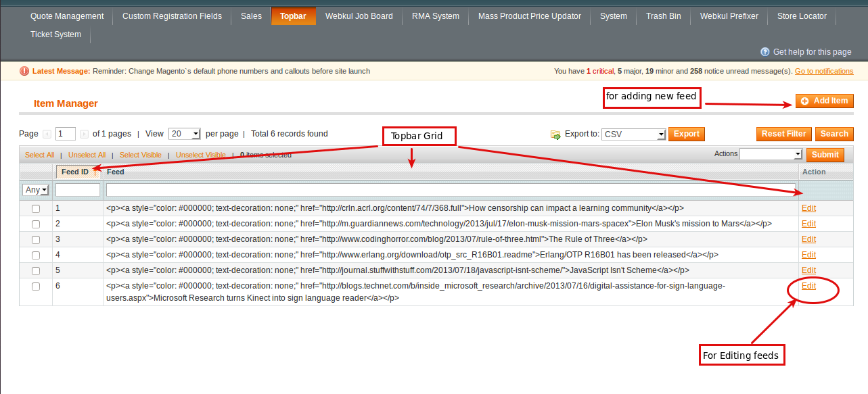Screen dimensions: 868x394
Task: Click the Feed ID sort arrow
Action: point(95,172)
